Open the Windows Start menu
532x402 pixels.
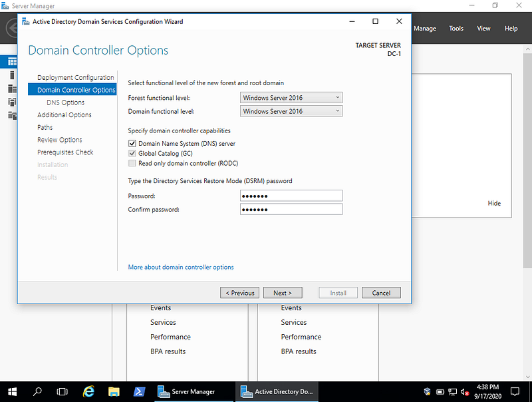click(x=12, y=392)
